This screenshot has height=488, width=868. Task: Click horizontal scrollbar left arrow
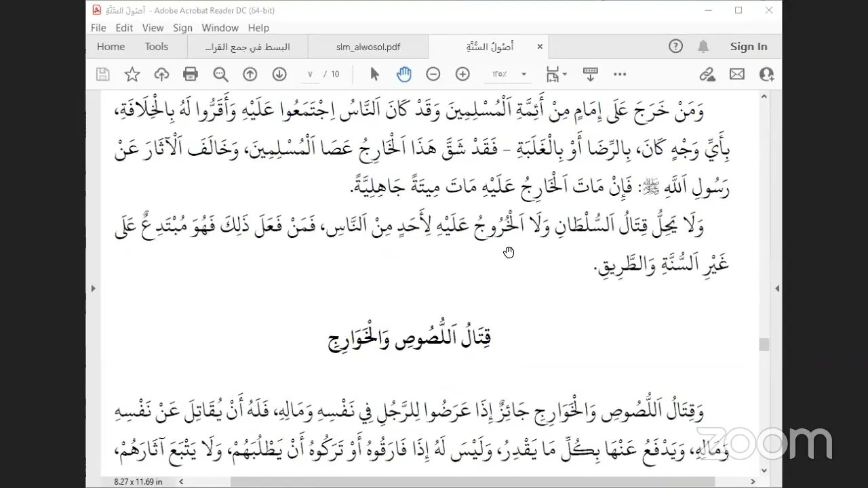point(181,481)
